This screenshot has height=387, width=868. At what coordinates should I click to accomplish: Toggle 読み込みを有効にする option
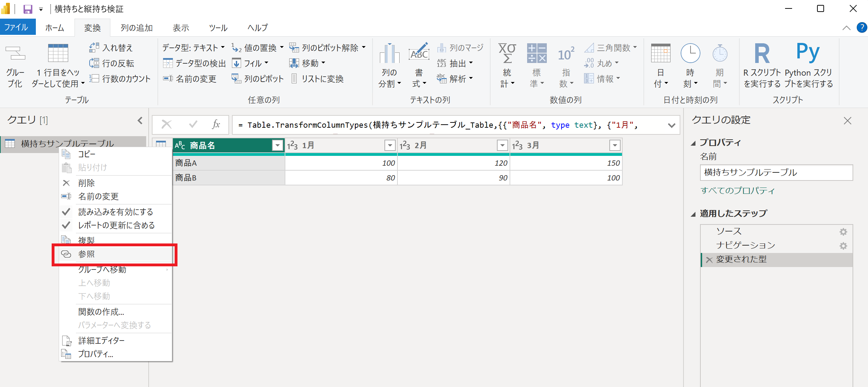click(116, 212)
